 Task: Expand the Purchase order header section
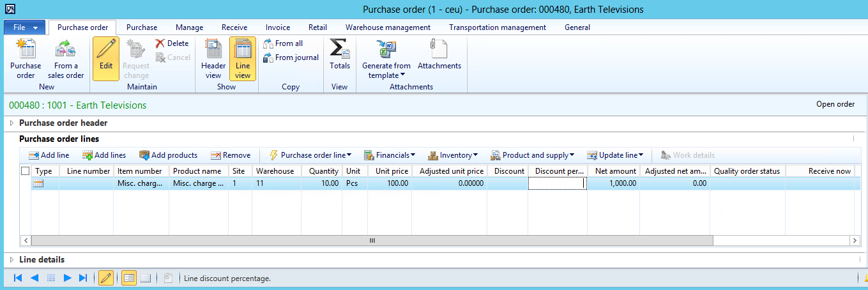point(11,123)
